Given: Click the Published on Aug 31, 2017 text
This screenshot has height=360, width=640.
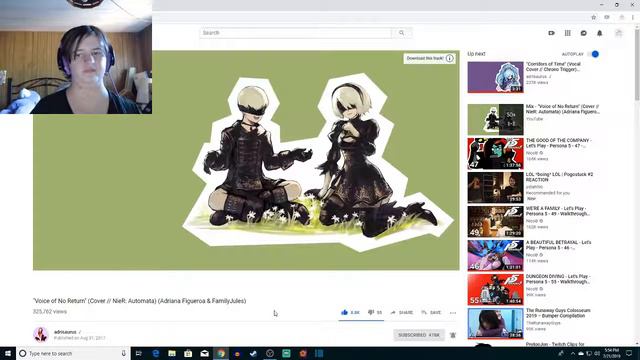Looking at the screenshot, I should [x=80, y=338].
